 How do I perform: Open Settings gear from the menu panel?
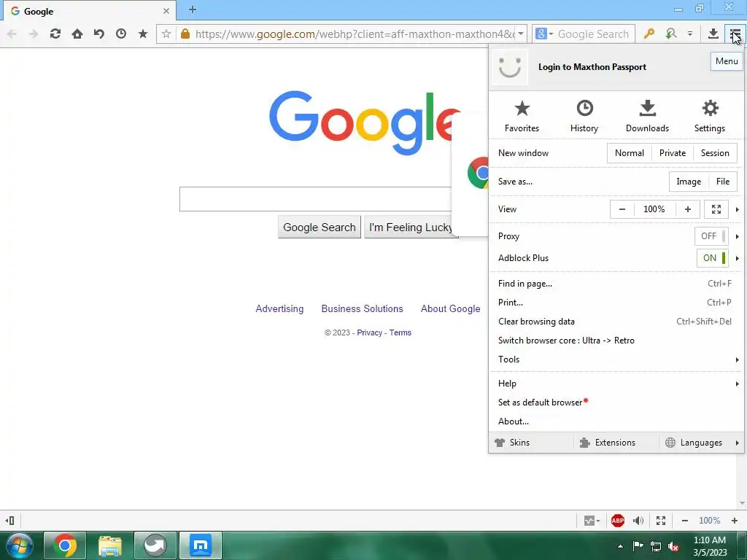[x=710, y=116]
